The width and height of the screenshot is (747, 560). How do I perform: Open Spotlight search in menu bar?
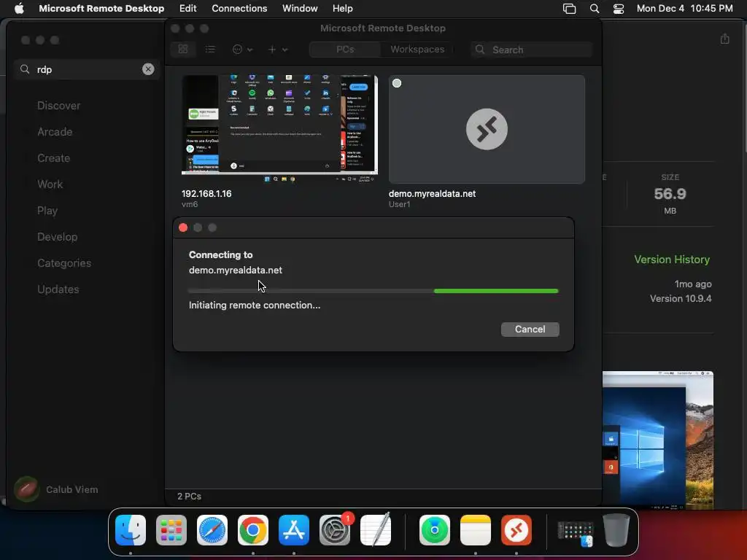[x=595, y=9]
